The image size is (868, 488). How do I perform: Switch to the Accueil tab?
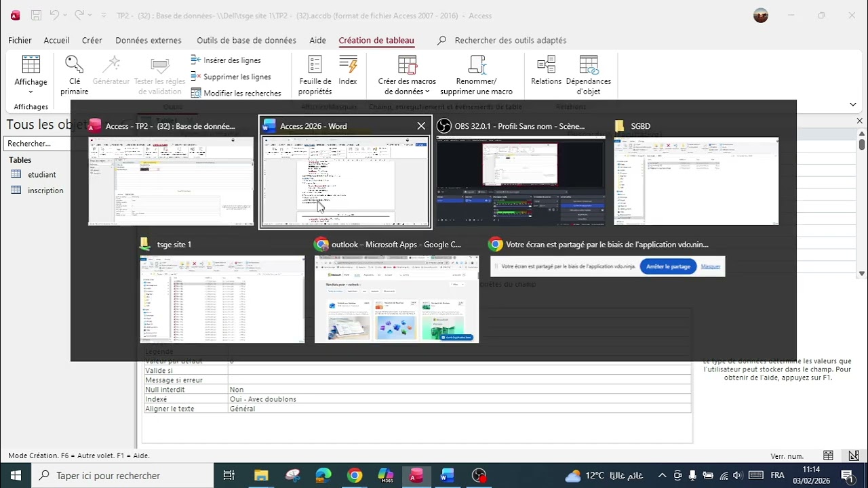(56, 41)
